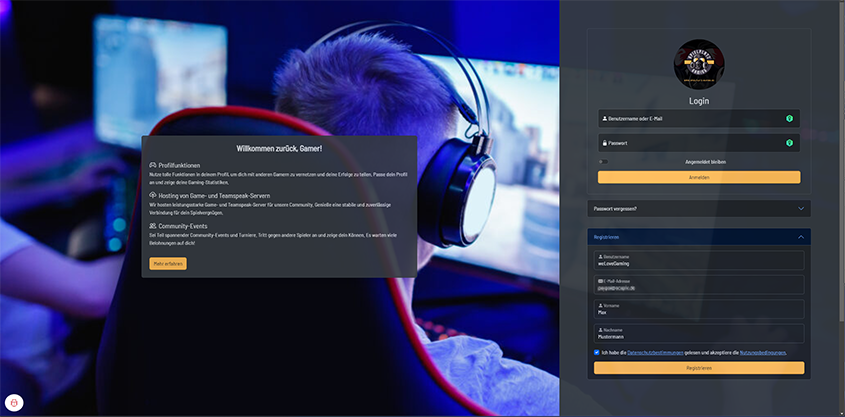This screenshot has width=845, height=417.
Task: Click the envelope icon next to E-Mail-Adresse label
Action: point(600,281)
